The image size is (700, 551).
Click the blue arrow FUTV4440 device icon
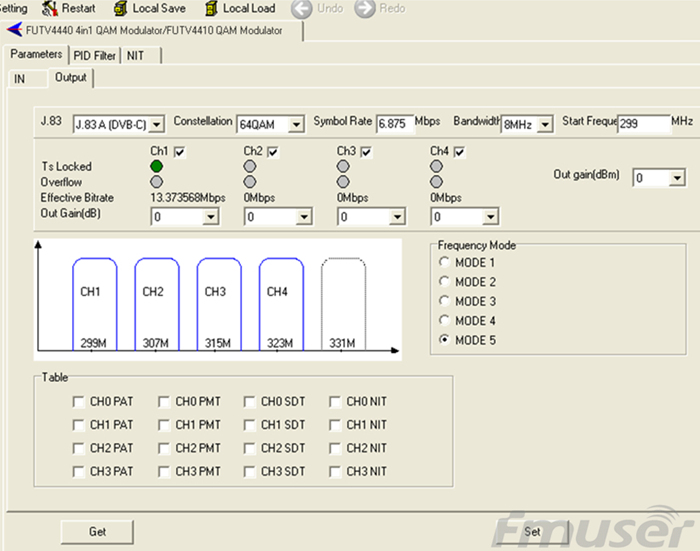[15, 30]
